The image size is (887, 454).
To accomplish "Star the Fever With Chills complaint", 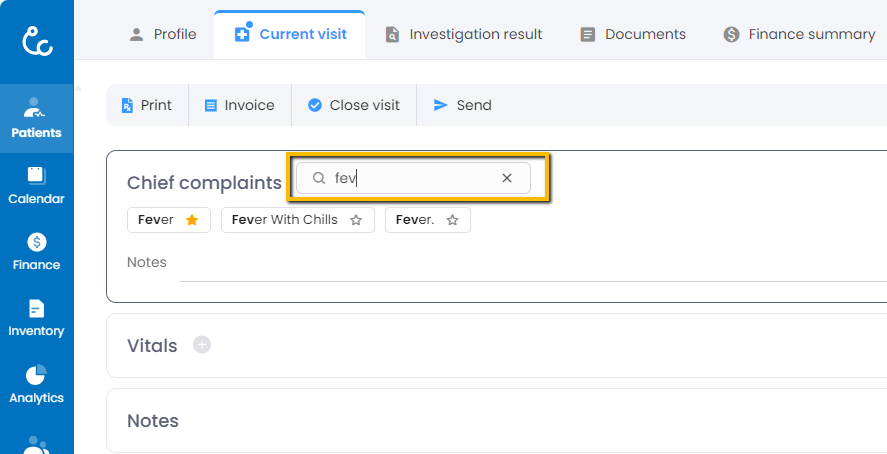I will [356, 220].
